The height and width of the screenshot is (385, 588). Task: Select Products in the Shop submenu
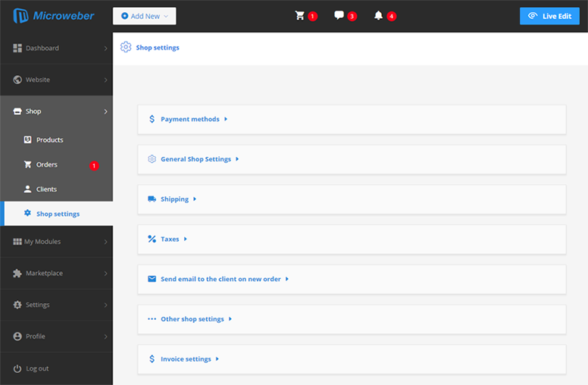point(56,139)
